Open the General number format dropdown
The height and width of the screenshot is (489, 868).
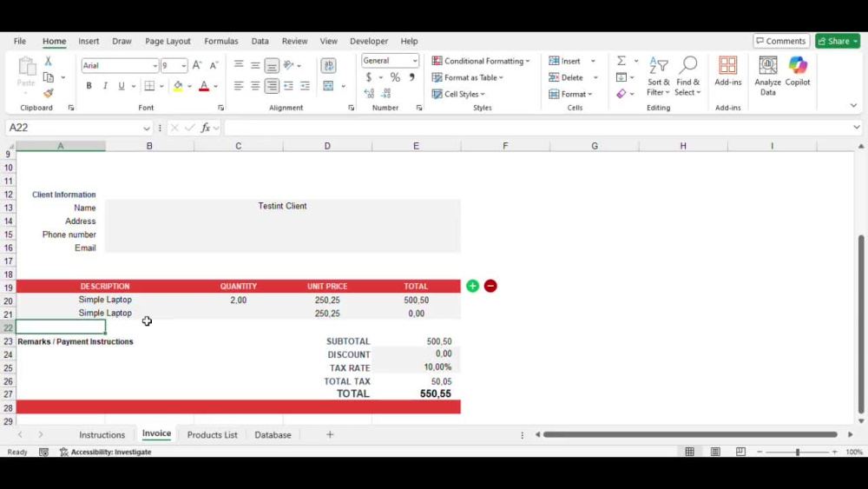[415, 61]
